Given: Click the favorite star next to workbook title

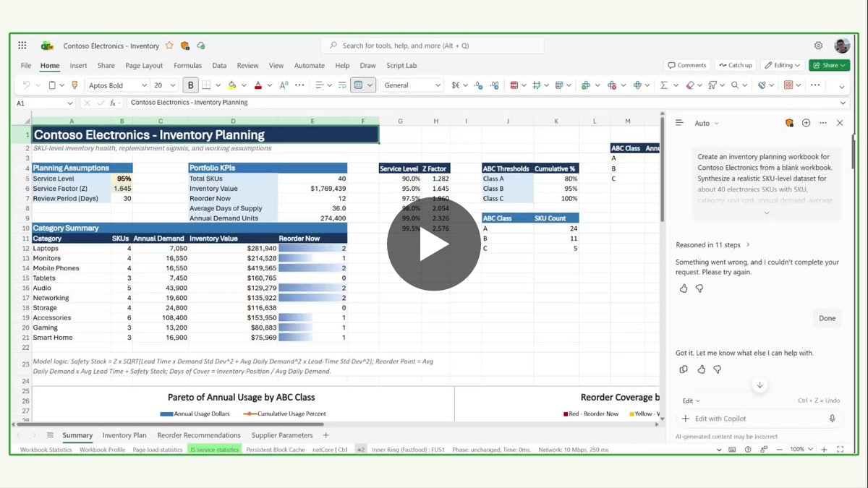Looking at the screenshot, I should tap(169, 46).
